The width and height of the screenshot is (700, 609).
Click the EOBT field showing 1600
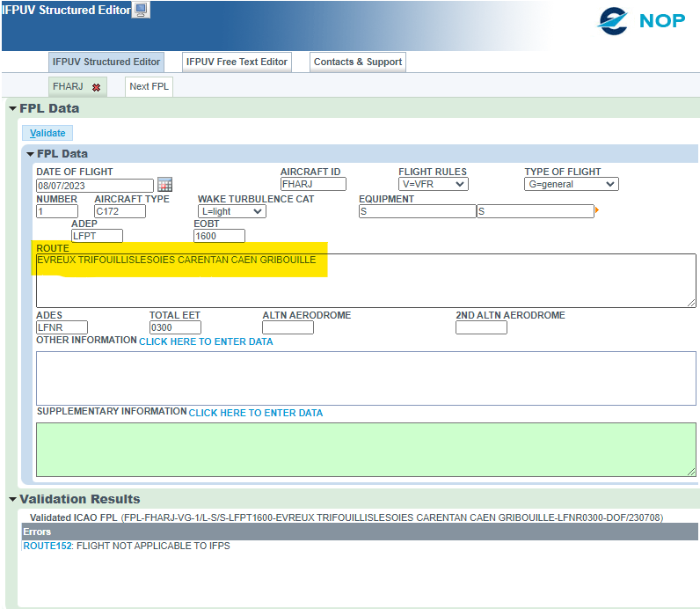point(219,236)
